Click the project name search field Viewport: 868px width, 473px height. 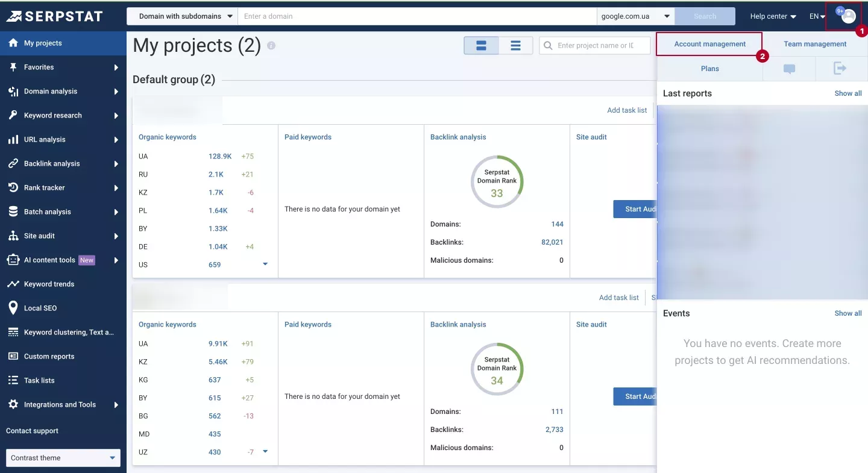pyautogui.click(x=595, y=45)
